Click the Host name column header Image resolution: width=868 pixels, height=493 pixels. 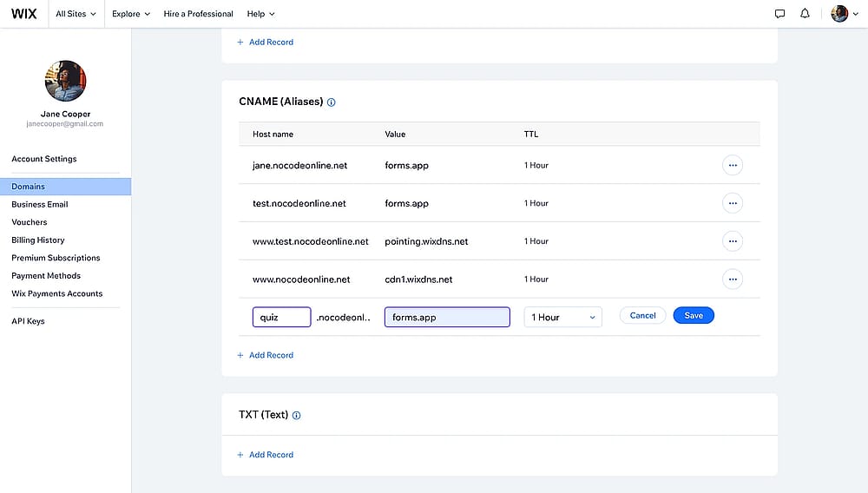coord(273,135)
